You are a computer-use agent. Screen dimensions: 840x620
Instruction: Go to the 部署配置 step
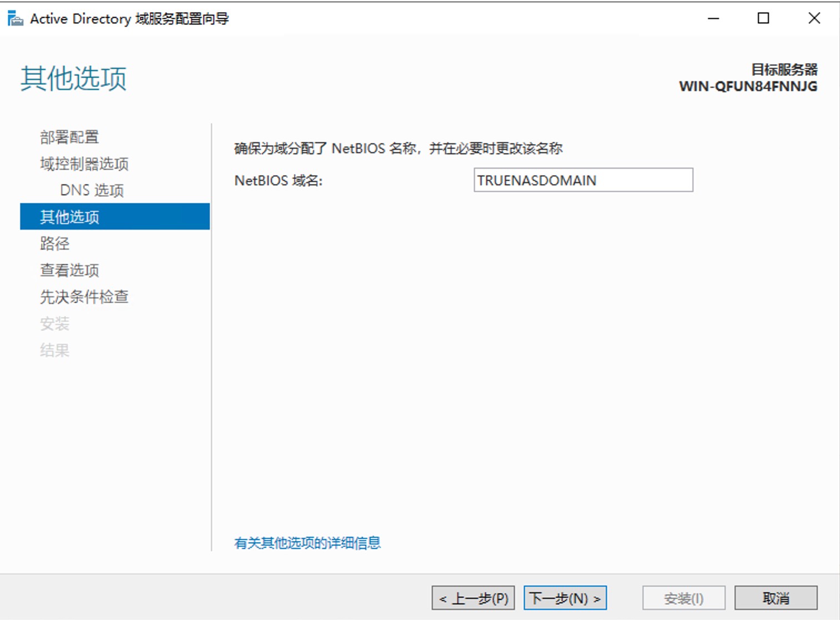[69, 137]
